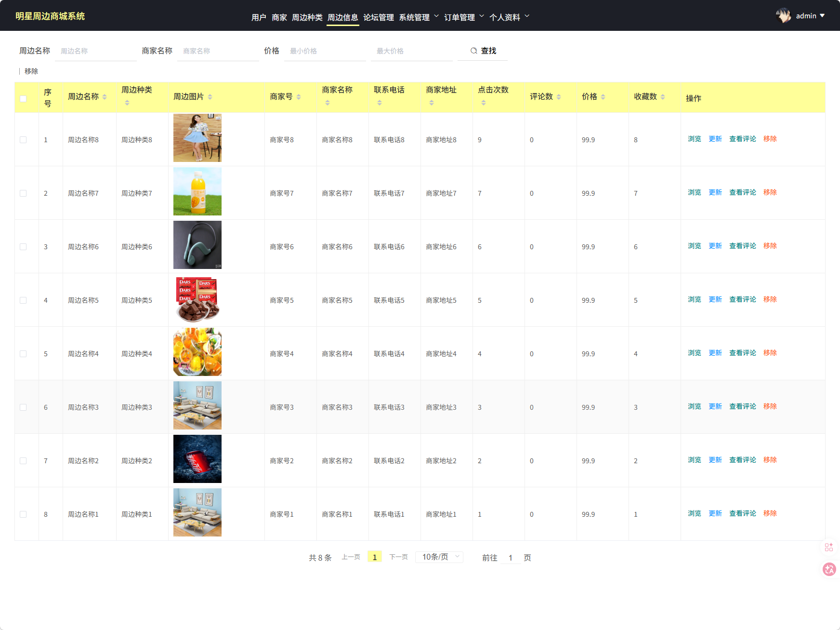Click 查看评论 for 周边名称6
840x630 pixels.
point(743,246)
